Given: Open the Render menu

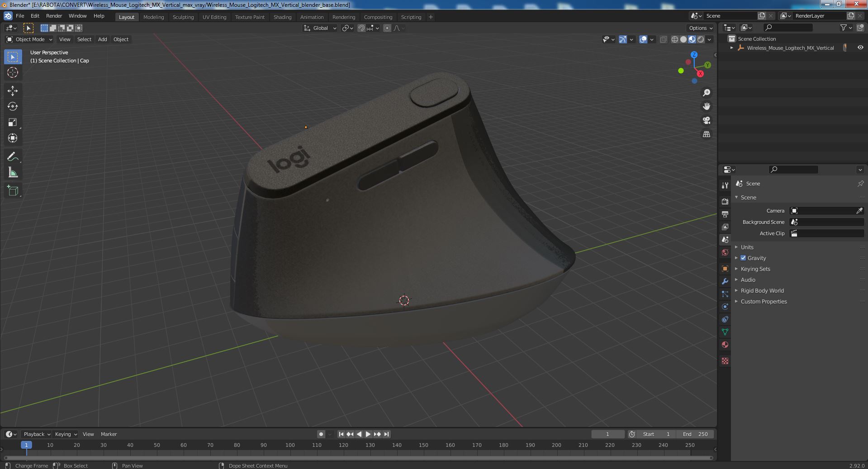Looking at the screenshot, I should 54,16.
